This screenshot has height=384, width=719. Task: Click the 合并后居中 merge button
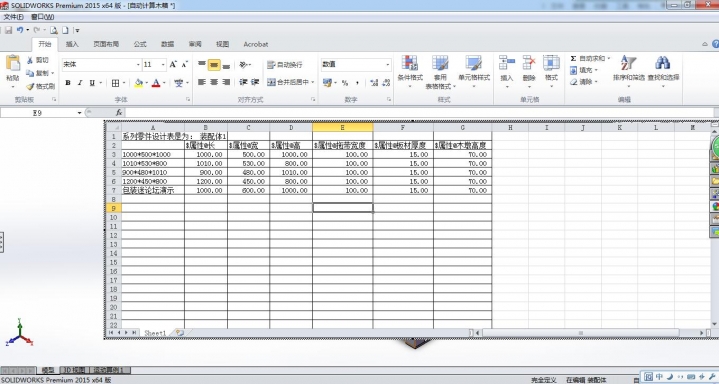pyautogui.click(x=288, y=82)
